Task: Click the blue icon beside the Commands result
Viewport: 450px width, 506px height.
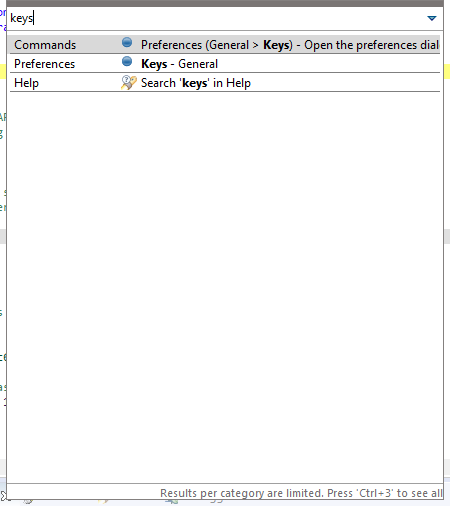Action: click(127, 42)
